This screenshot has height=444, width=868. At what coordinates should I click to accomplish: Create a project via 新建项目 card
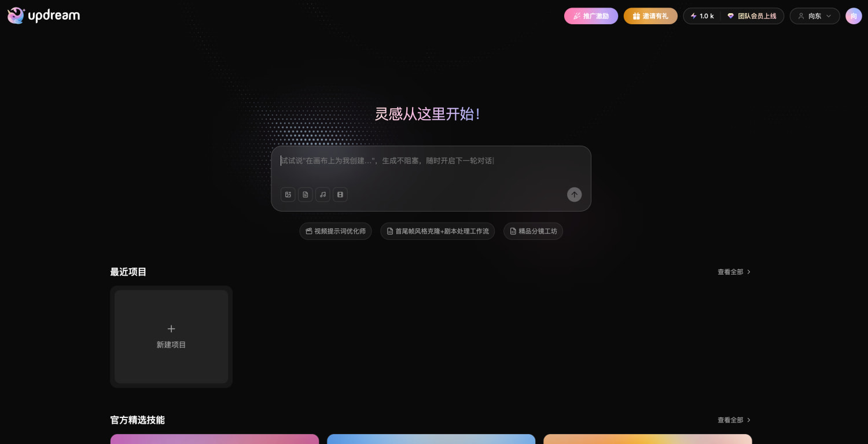pyautogui.click(x=171, y=336)
